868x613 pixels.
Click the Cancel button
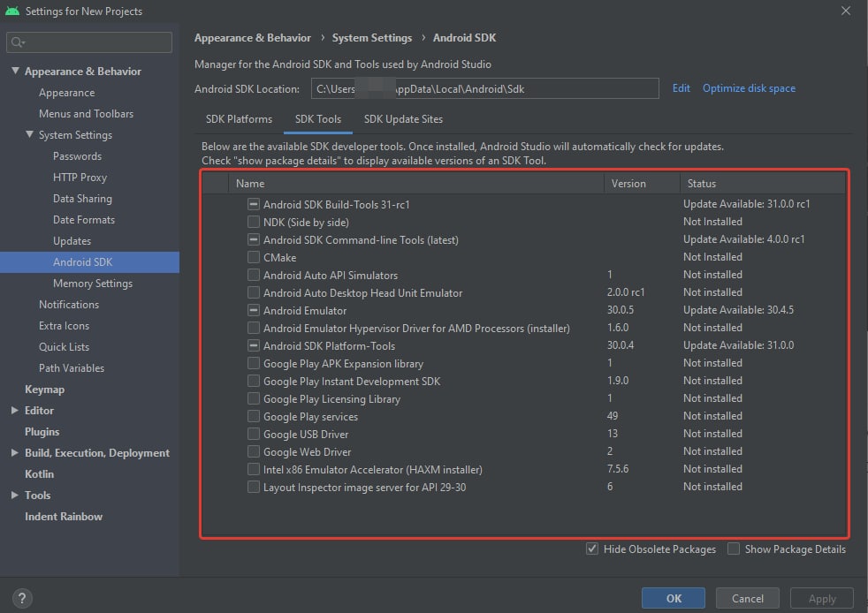(x=747, y=598)
